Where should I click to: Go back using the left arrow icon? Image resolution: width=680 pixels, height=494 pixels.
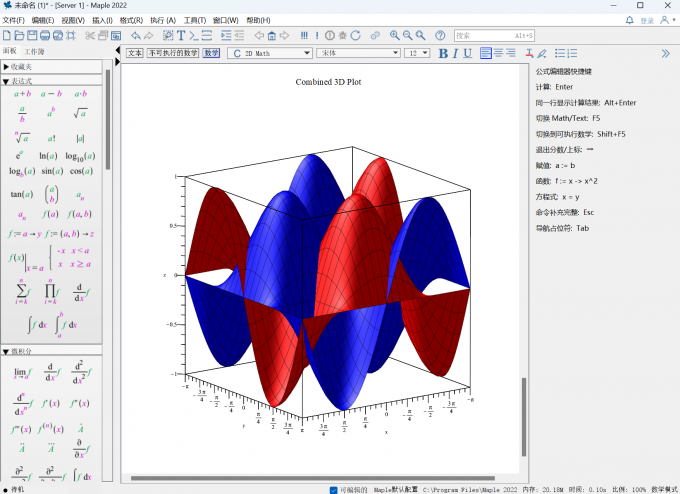pyautogui.click(x=259, y=36)
